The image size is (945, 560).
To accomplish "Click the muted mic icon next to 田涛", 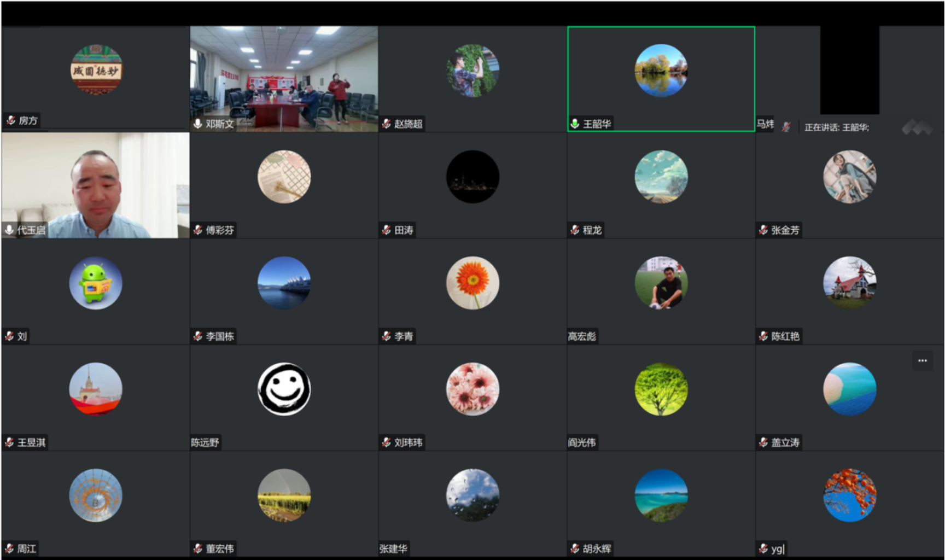I will (x=387, y=230).
